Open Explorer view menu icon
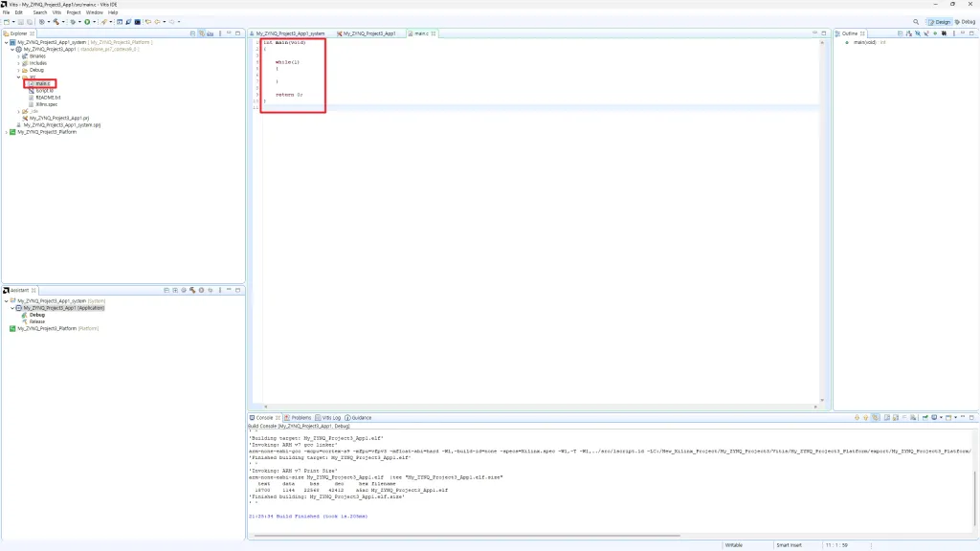This screenshot has width=980, height=551. click(220, 33)
